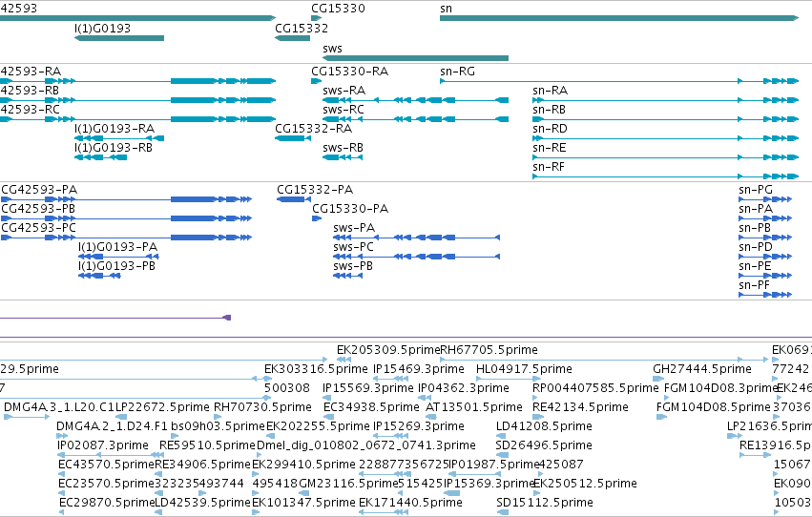Viewport: 812px width, 517px height.
Task: Open transcript l(1)G0193-RB
Action: 100,156
